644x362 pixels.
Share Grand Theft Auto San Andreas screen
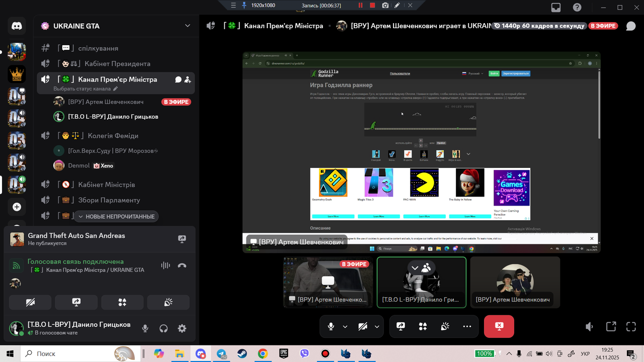pyautogui.click(x=182, y=239)
